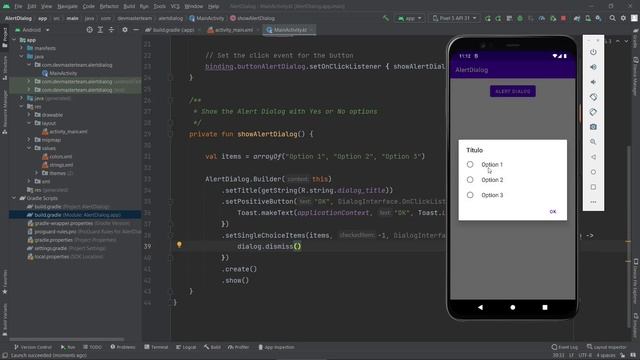Screen dimensions: 640x360
Task: Open the File menu
Action: point(18,7)
